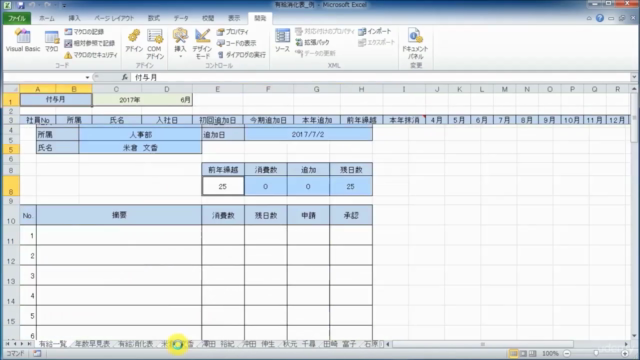
Task: Select all cells corner button
Action: [x=11, y=89]
